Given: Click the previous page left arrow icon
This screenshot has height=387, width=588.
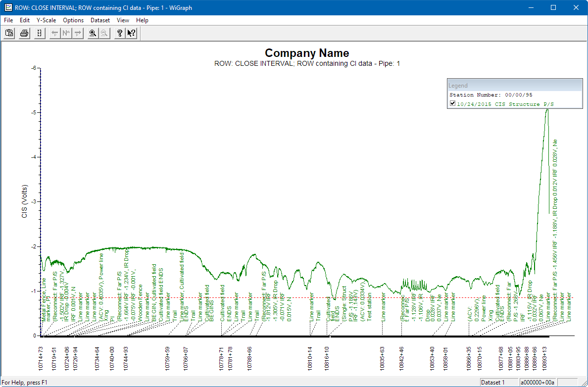Looking at the screenshot, I should pos(55,33).
